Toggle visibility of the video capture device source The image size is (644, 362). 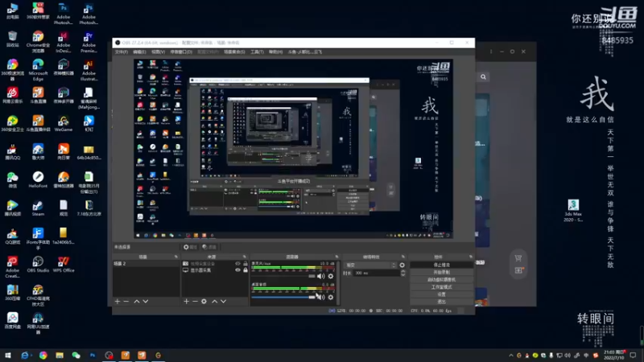point(237,264)
